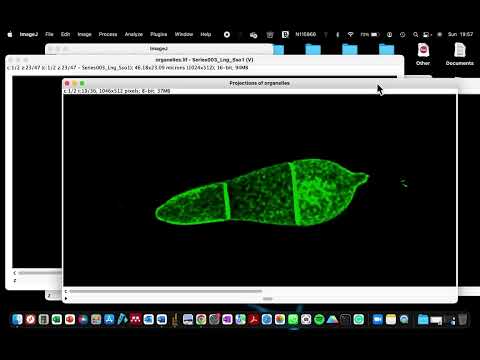Click the green projected cell image

point(262,193)
